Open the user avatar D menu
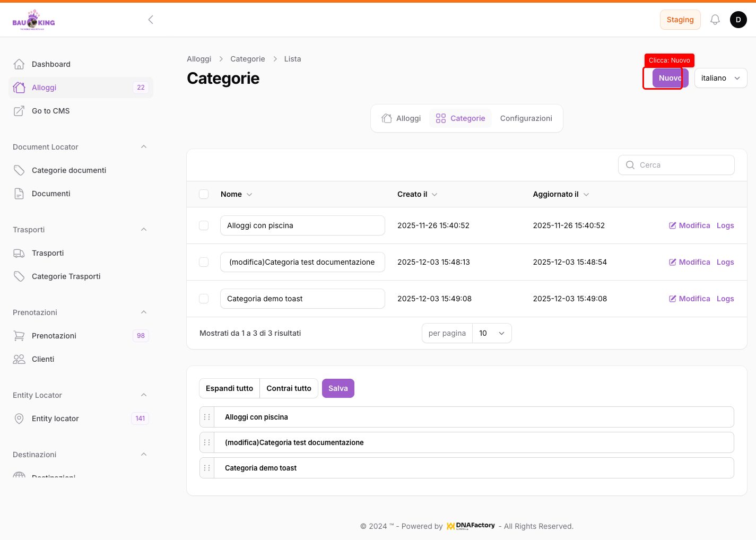The height and width of the screenshot is (540, 756). point(738,20)
